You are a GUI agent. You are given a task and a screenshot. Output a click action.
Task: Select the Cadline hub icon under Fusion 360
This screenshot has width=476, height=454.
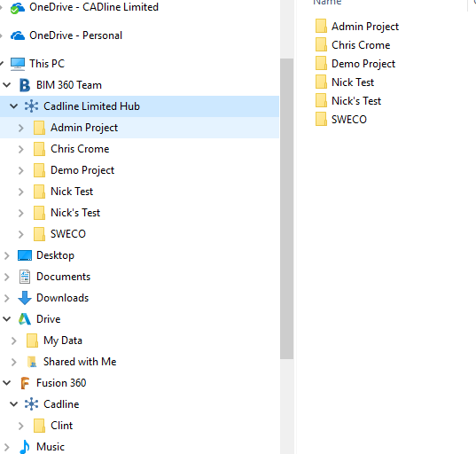click(31, 404)
